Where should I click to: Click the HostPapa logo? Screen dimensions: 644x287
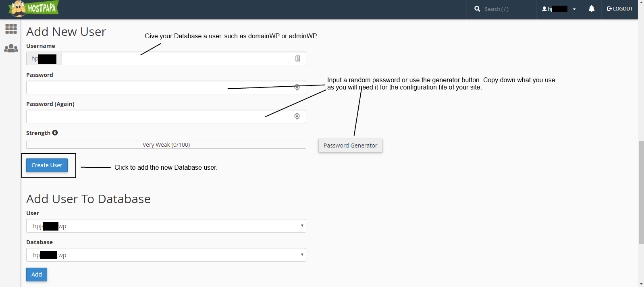(34, 8)
